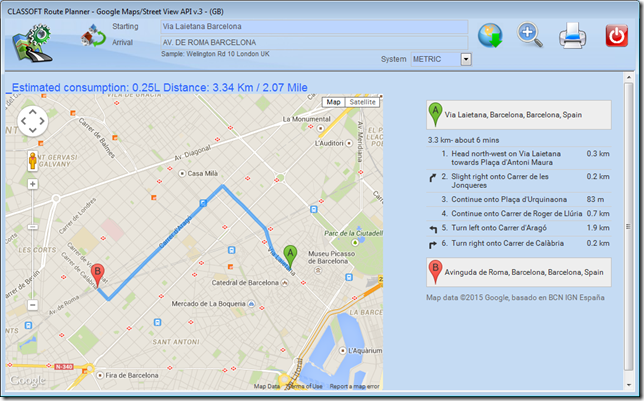This screenshot has width=644, height=401.
Task: Click scrollbar down arrow
Action: [628, 385]
